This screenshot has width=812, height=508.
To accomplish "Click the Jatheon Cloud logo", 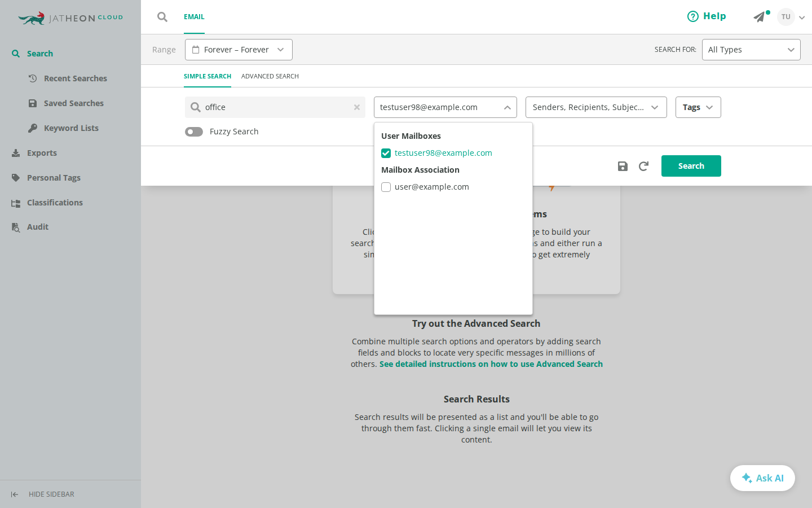I will [x=70, y=18].
